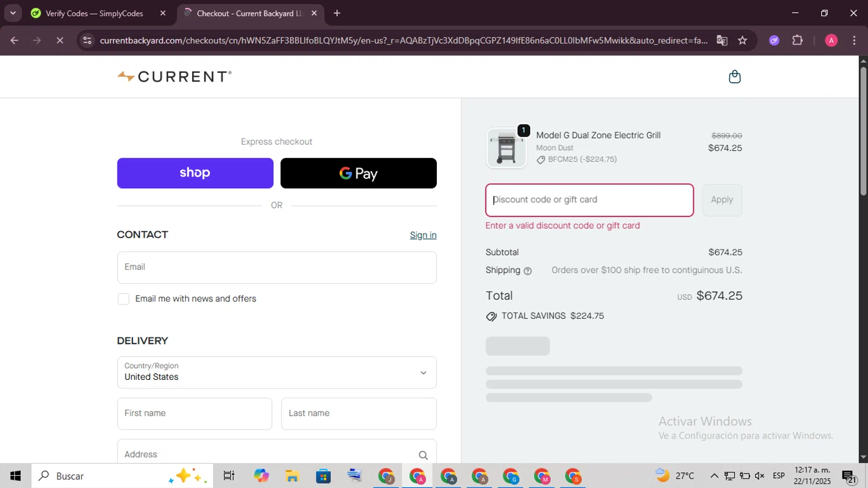Open Windows Start menu
The height and width of the screenshot is (488, 868).
click(x=16, y=476)
